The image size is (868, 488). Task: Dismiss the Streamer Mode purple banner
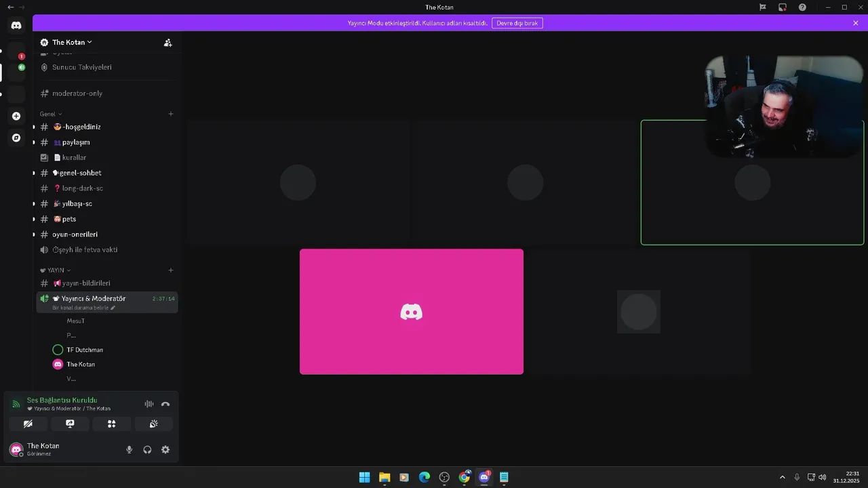pos(856,23)
